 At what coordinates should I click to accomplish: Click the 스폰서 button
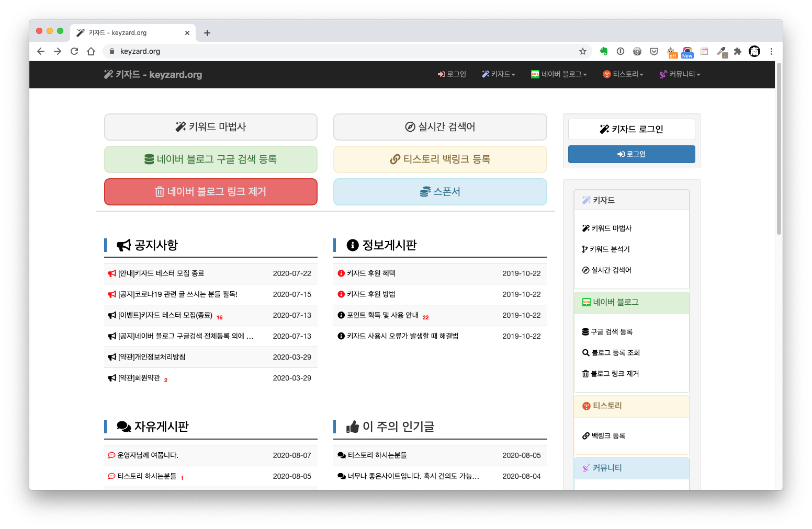pyautogui.click(x=440, y=192)
